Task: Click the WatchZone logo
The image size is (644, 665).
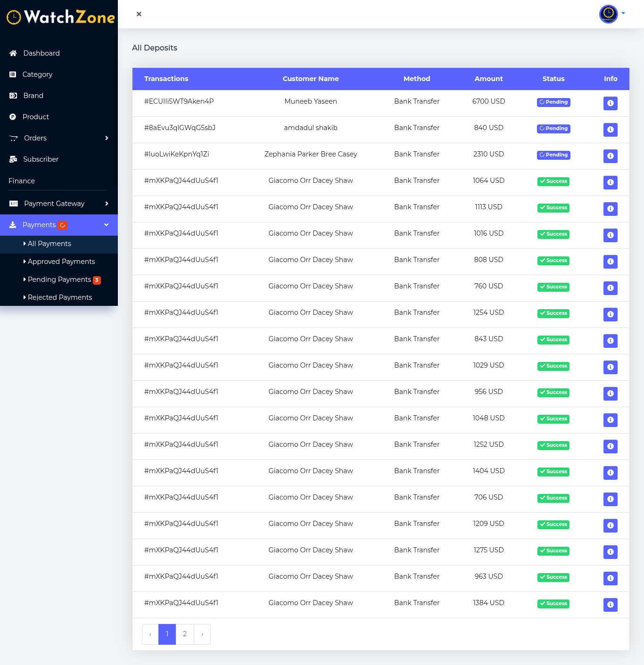Action: point(60,17)
